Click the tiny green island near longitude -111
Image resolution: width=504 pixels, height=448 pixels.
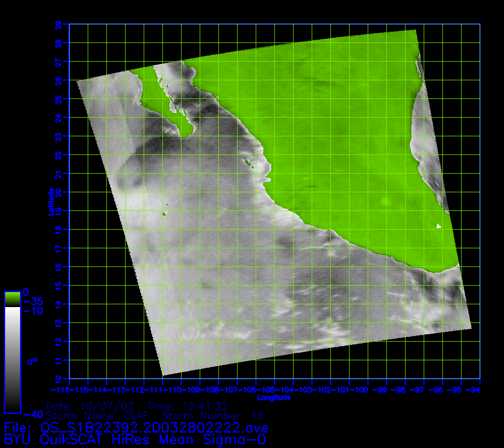point(164,214)
